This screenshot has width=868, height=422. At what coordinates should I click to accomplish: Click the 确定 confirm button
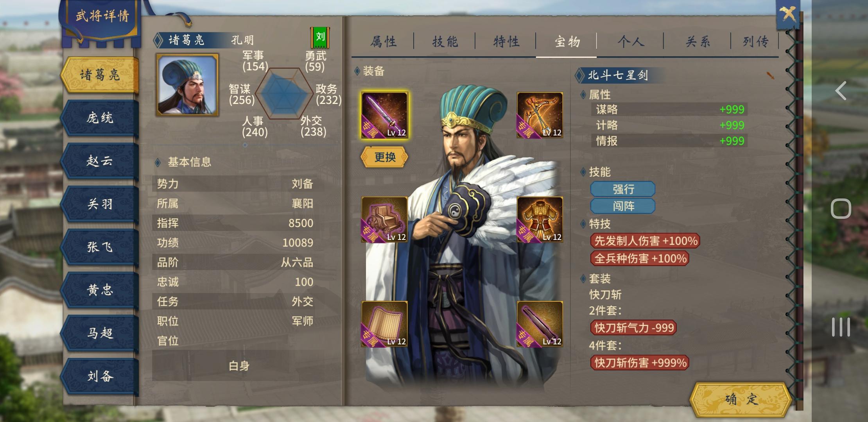(741, 399)
